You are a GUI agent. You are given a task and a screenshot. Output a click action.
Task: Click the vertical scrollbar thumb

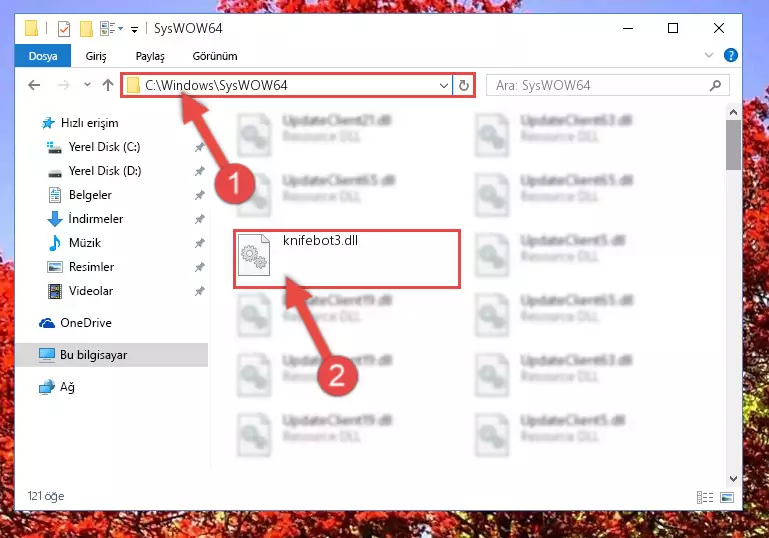coord(733,145)
